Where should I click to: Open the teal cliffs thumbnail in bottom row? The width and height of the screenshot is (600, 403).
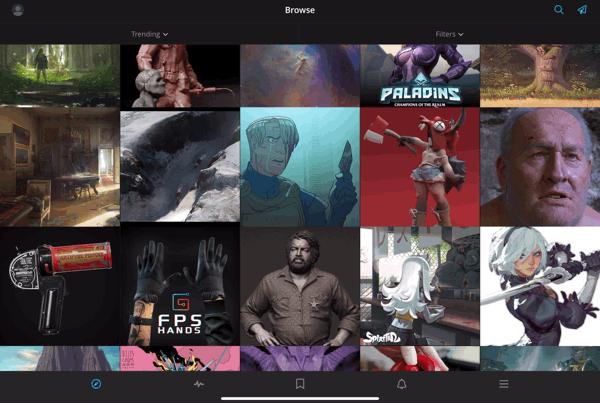(x=540, y=359)
